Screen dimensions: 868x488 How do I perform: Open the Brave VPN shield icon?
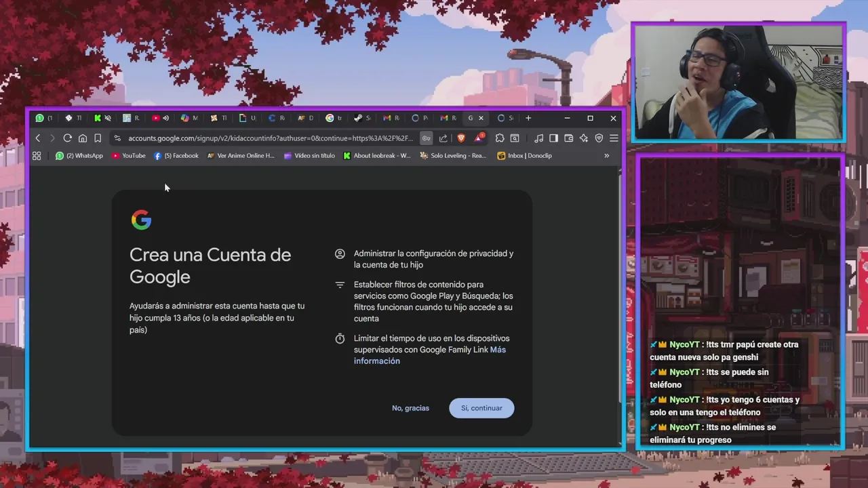click(x=599, y=138)
